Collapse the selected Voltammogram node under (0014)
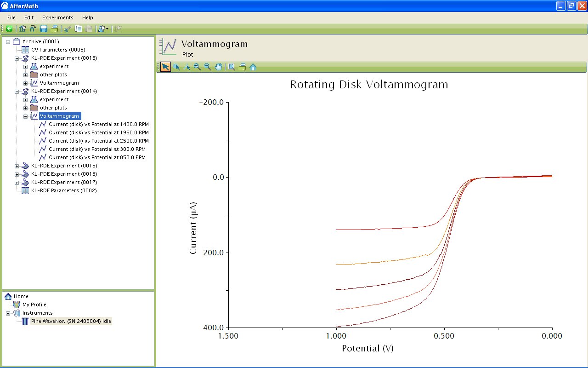588x368 pixels. click(26, 116)
